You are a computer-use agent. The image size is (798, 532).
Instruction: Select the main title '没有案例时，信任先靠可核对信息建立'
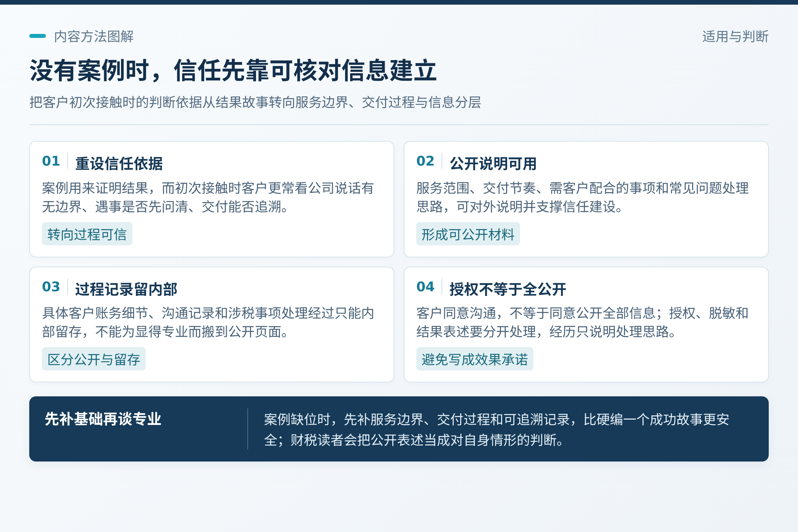(x=233, y=70)
